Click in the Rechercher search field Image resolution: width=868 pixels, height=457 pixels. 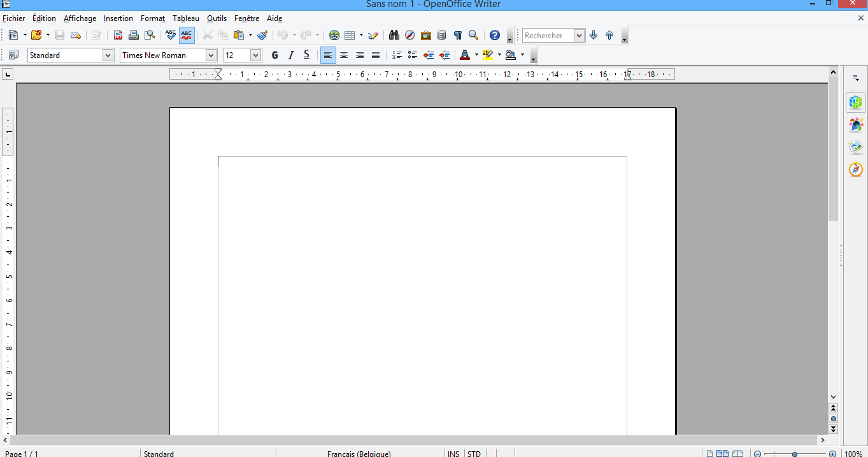tap(548, 35)
